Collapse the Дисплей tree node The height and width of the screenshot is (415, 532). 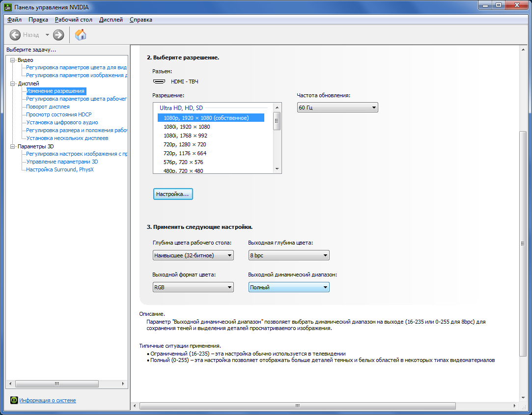[13, 83]
